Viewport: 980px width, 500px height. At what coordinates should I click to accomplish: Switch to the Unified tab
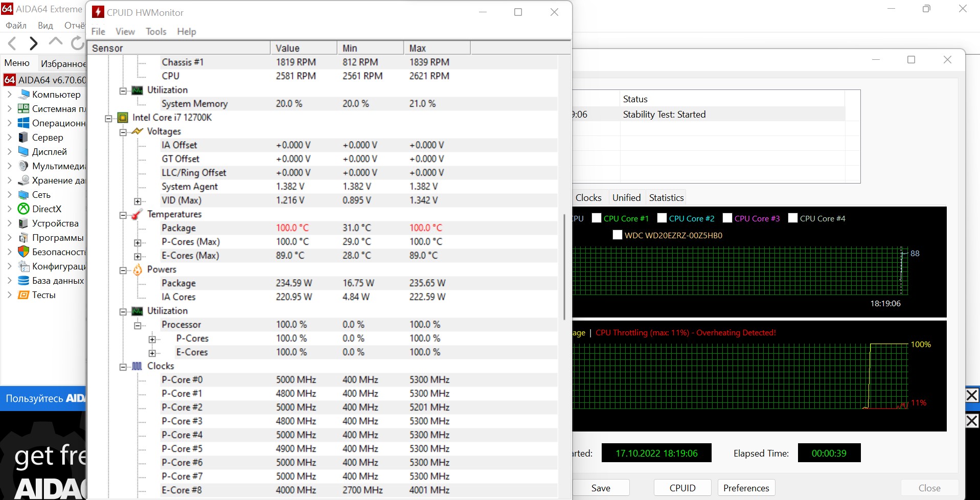point(626,198)
